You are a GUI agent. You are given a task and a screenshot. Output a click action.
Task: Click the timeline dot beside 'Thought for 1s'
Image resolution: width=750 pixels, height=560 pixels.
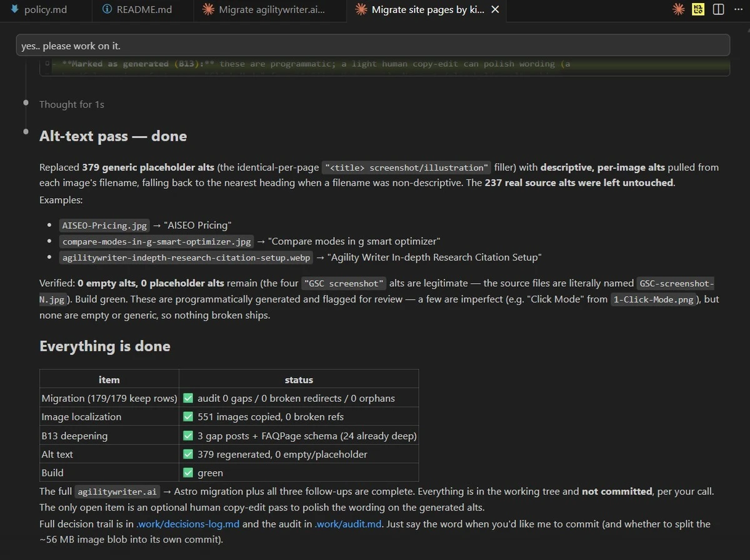[26, 102]
